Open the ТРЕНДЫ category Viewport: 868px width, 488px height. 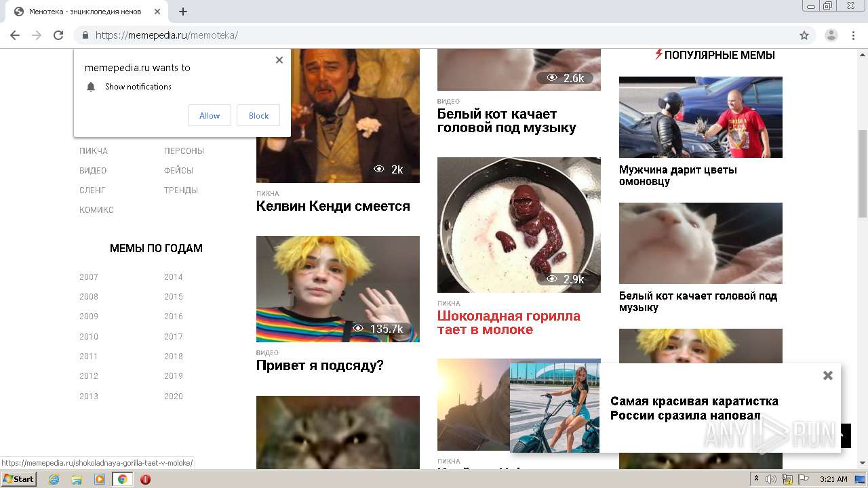coord(181,190)
